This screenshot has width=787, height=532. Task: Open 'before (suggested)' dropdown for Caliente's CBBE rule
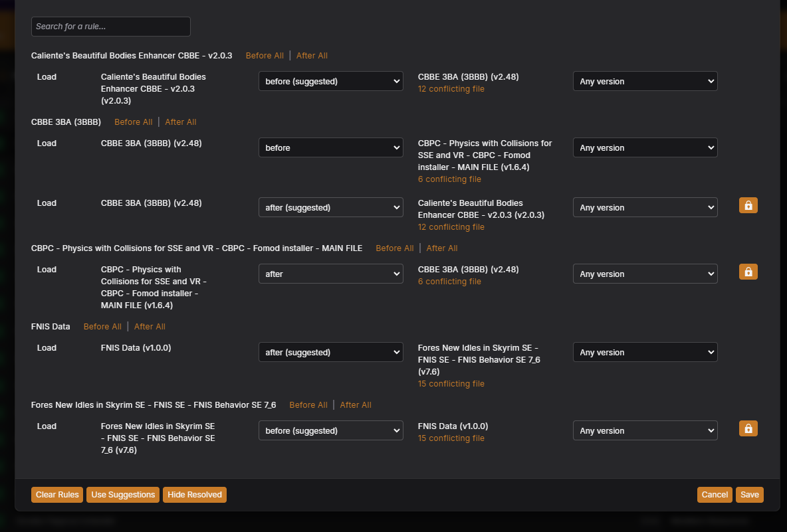pyautogui.click(x=331, y=81)
